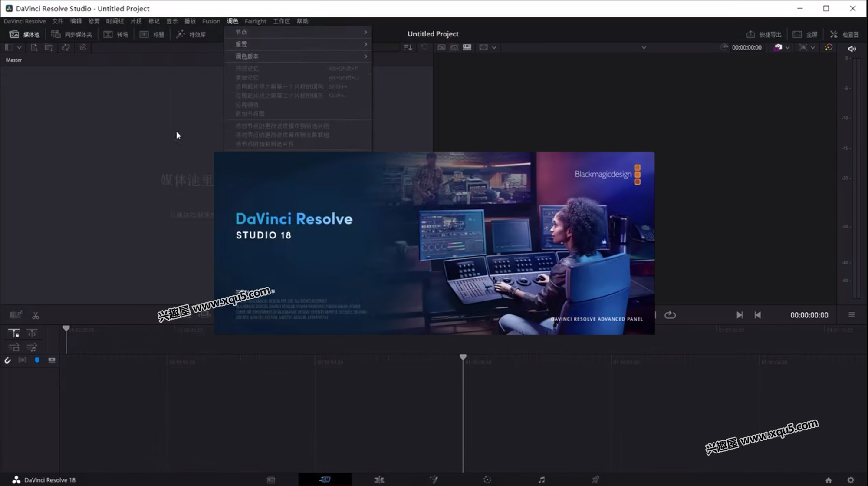Switch to the Fusion page icon

tap(434, 480)
